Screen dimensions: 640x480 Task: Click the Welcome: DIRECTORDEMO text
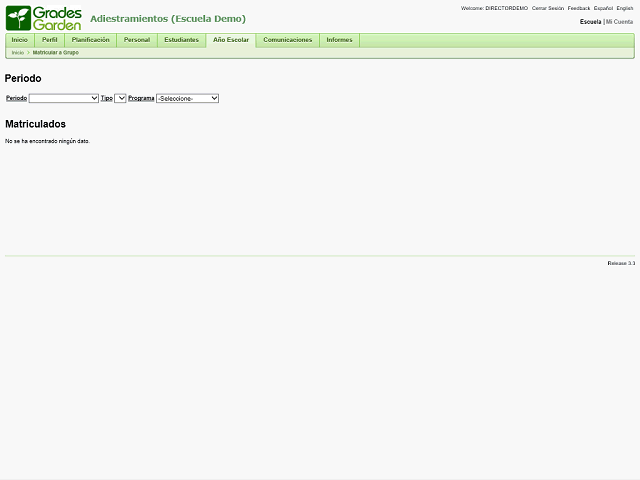point(494,8)
